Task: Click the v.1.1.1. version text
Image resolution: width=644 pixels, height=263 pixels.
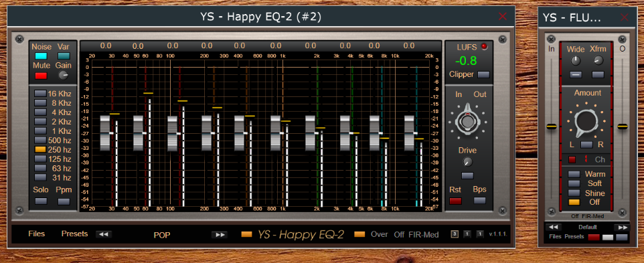Action: [498, 235]
